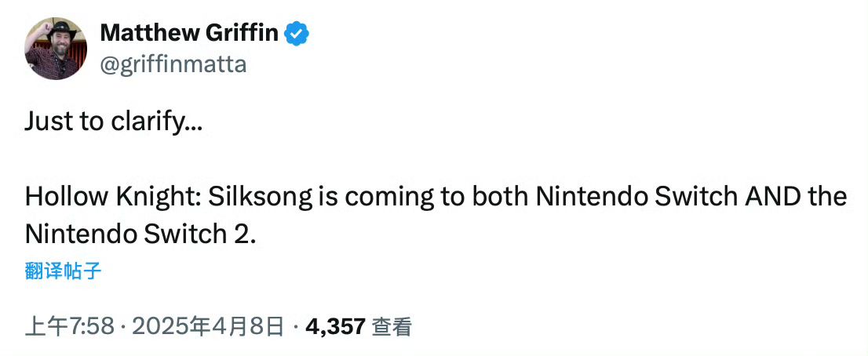The height and width of the screenshot is (356, 868).
Task: Translate the post via 翻译帖子
Action: 63,271
